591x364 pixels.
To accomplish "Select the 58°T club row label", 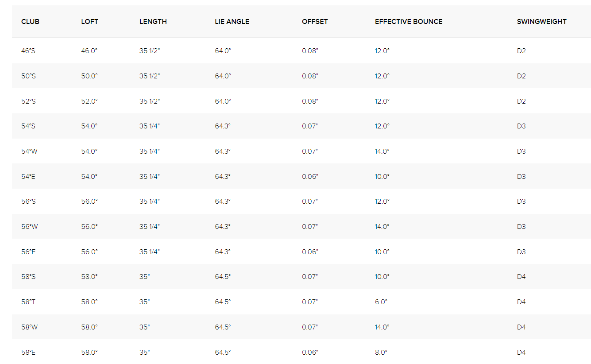I will (28, 302).
